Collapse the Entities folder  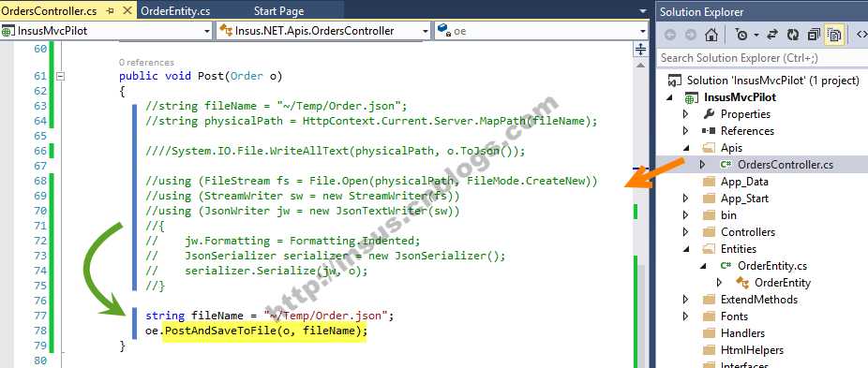[686, 249]
